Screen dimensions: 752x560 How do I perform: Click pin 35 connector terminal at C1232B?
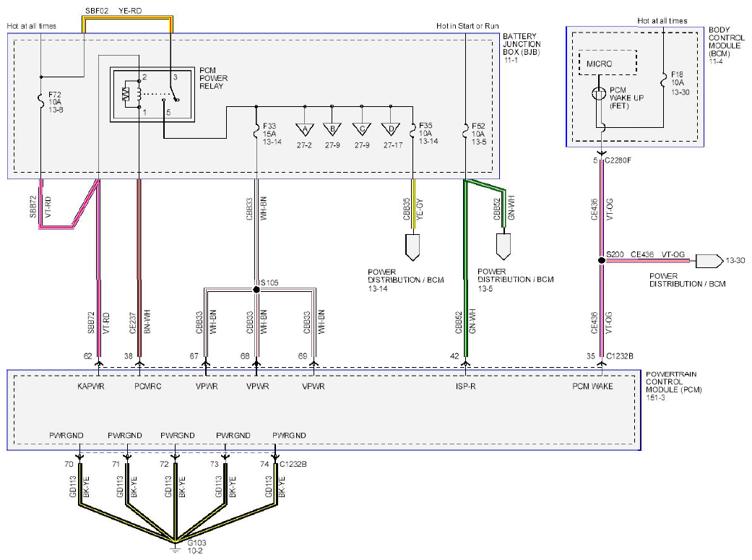tap(602, 363)
